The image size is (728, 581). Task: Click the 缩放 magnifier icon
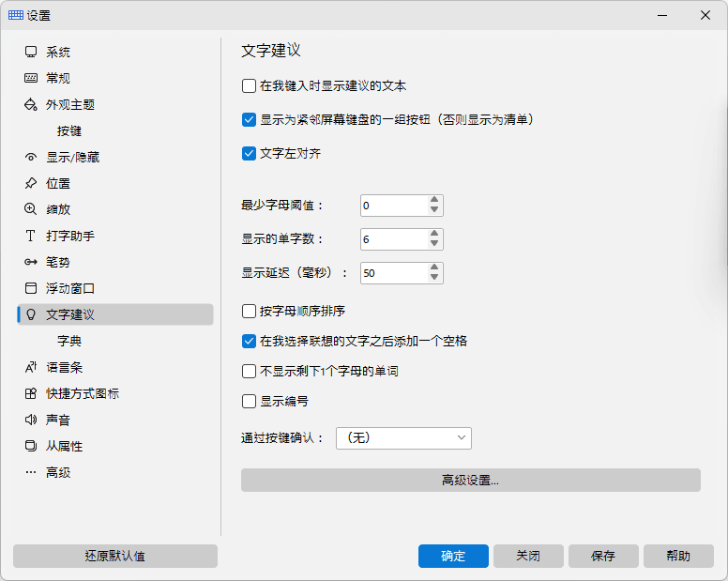[x=31, y=209]
